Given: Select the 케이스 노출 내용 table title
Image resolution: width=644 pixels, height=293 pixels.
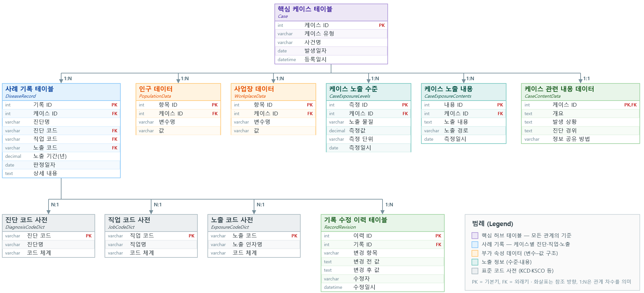Looking at the screenshot, I should 449,89.
